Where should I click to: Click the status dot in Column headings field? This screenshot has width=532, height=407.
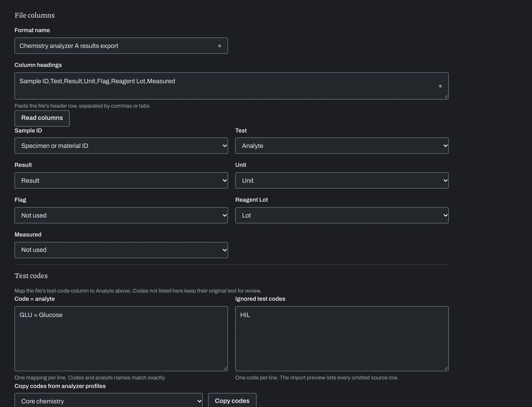(x=440, y=86)
